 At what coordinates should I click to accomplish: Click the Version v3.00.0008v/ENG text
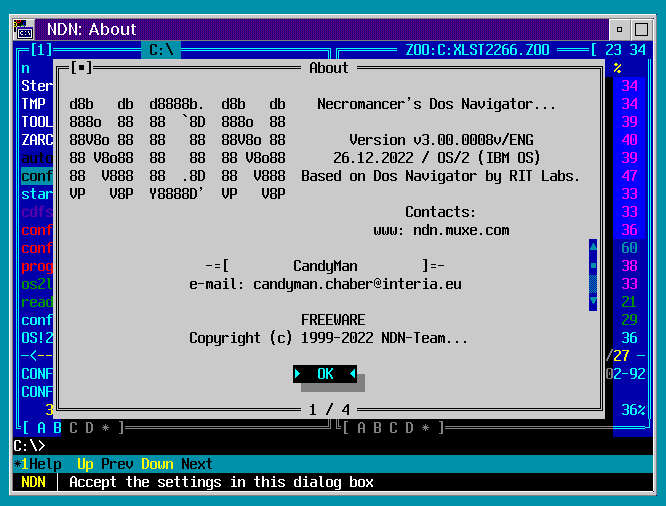[x=441, y=140]
